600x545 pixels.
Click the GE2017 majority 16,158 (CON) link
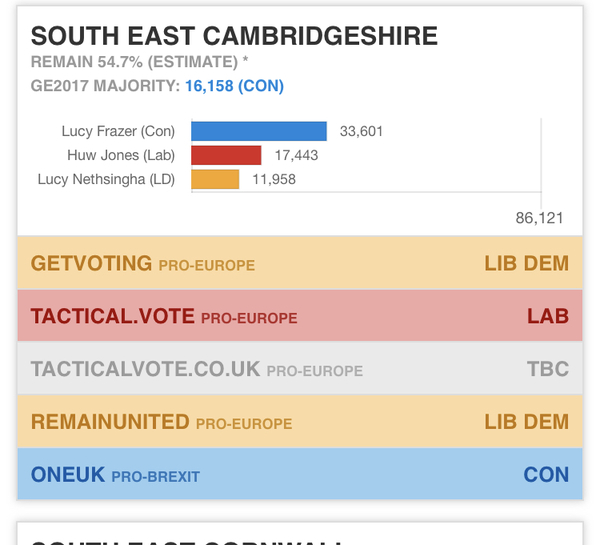tap(233, 86)
